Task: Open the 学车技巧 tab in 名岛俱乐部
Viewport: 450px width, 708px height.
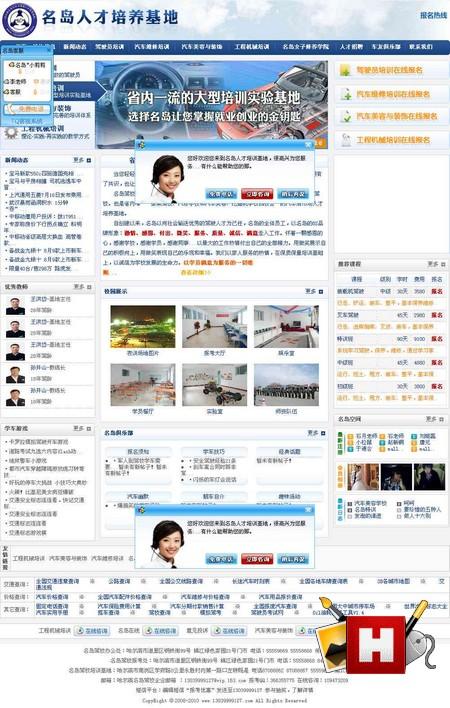Action: tap(214, 451)
